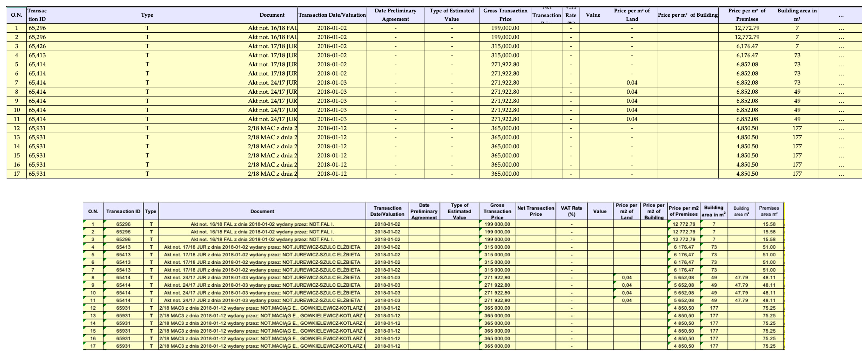Select premises area 75.25 in lower row 17
The width and height of the screenshot is (868, 357).
[x=769, y=346]
